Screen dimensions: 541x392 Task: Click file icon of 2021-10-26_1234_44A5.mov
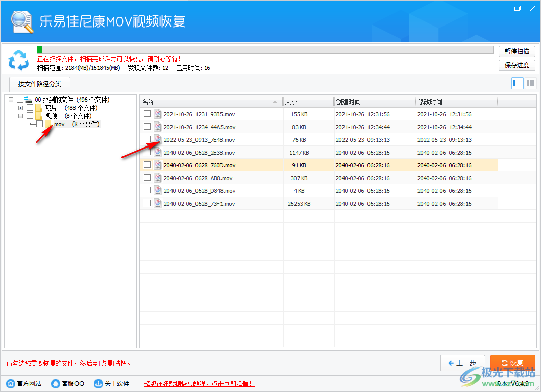click(x=158, y=127)
